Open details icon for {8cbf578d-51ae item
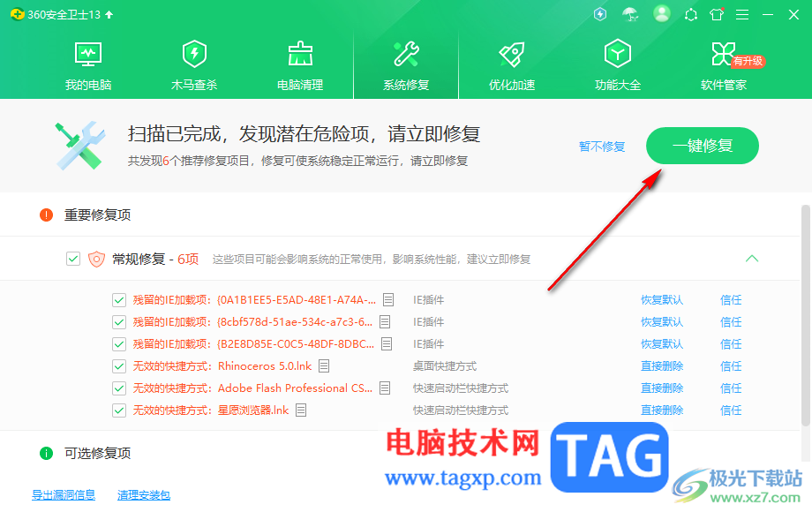 pyautogui.click(x=385, y=322)
